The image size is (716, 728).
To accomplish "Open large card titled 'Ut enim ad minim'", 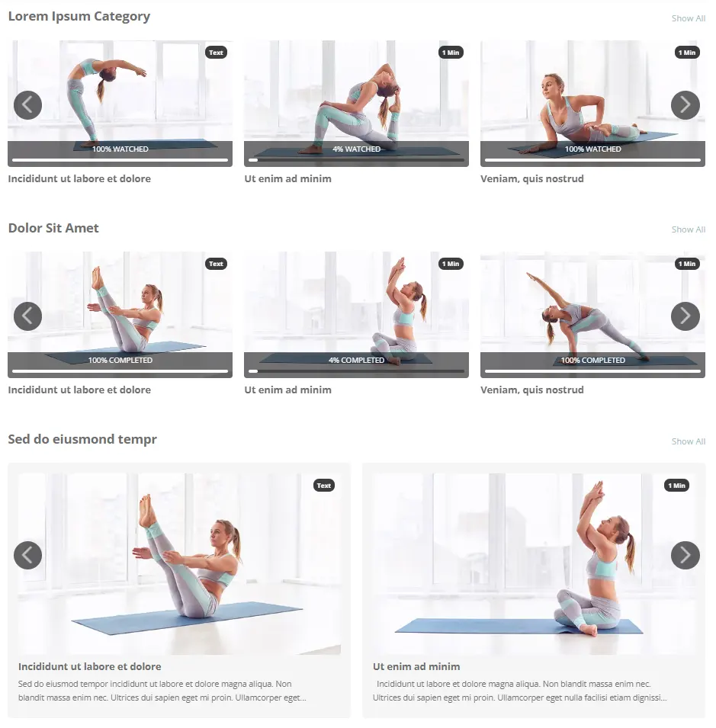I will tap(416, 667).
